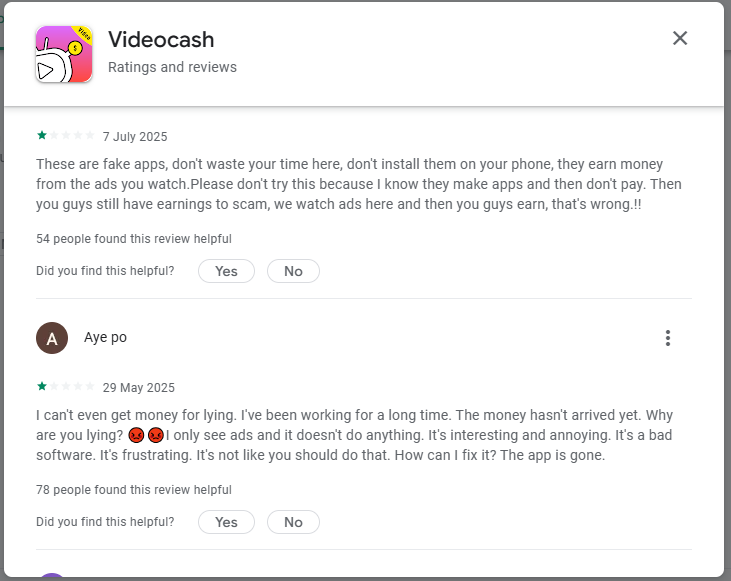Mark Aye po's review as not helpful

293,522
